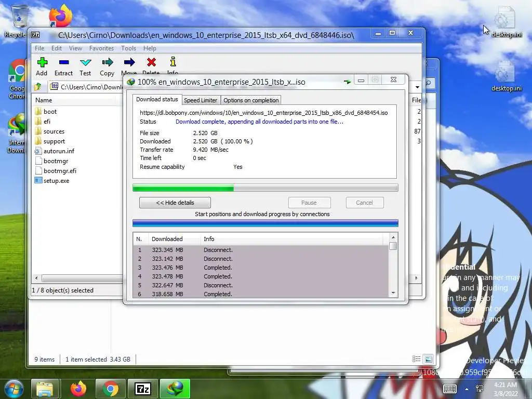Open the network tray icon
Viewport: 532px width, 399px height.
(480, 389)
